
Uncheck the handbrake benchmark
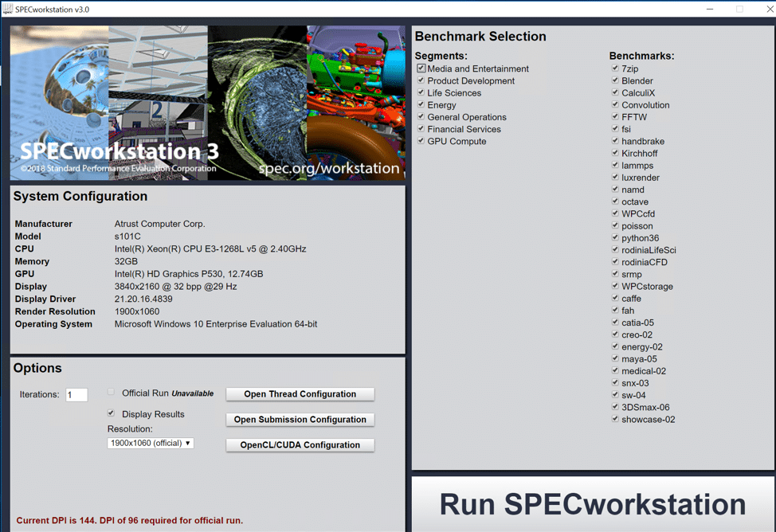click(615, 141)
